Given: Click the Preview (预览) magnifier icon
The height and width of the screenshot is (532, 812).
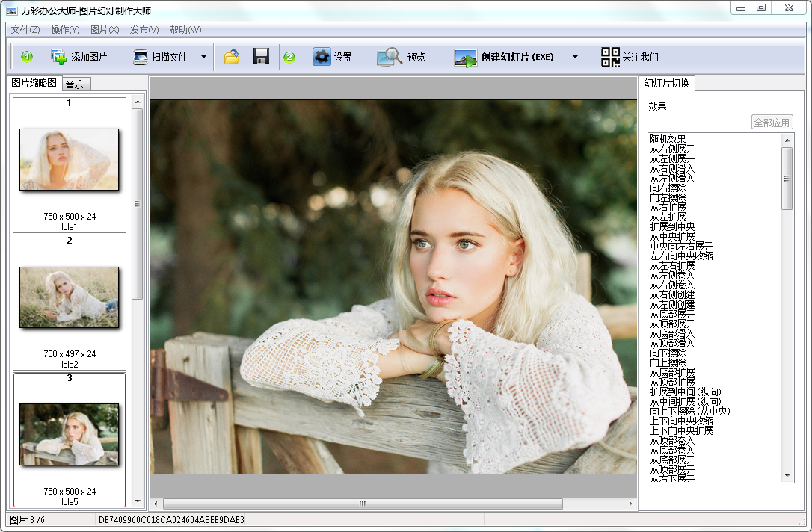Looking at the screenshot, I should (x=389, y=57).
